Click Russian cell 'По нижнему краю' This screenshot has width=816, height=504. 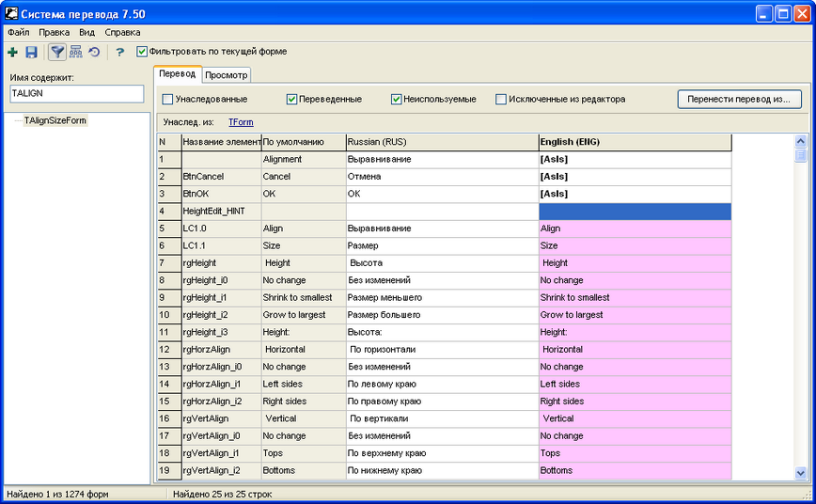click(443, 471)
